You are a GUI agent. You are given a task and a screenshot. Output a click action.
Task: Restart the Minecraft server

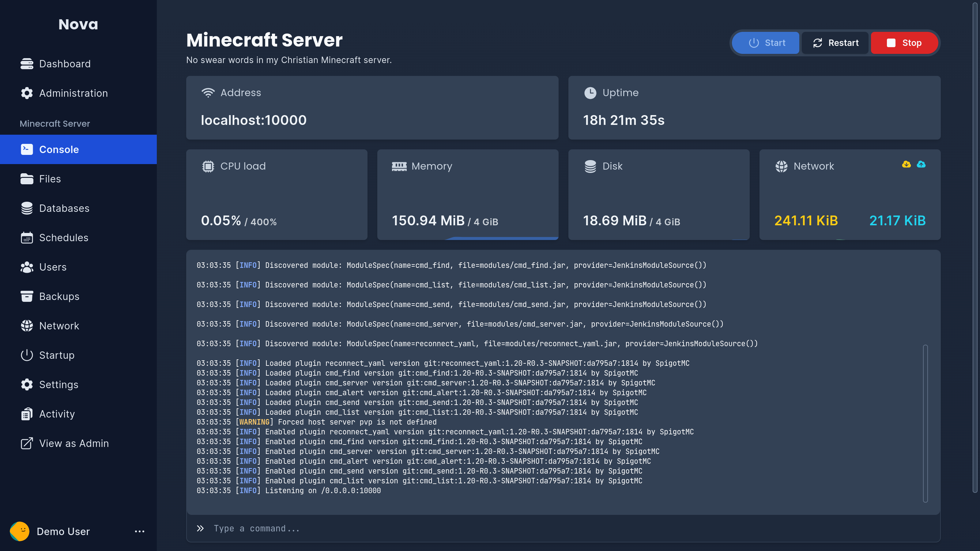(835, 43)
